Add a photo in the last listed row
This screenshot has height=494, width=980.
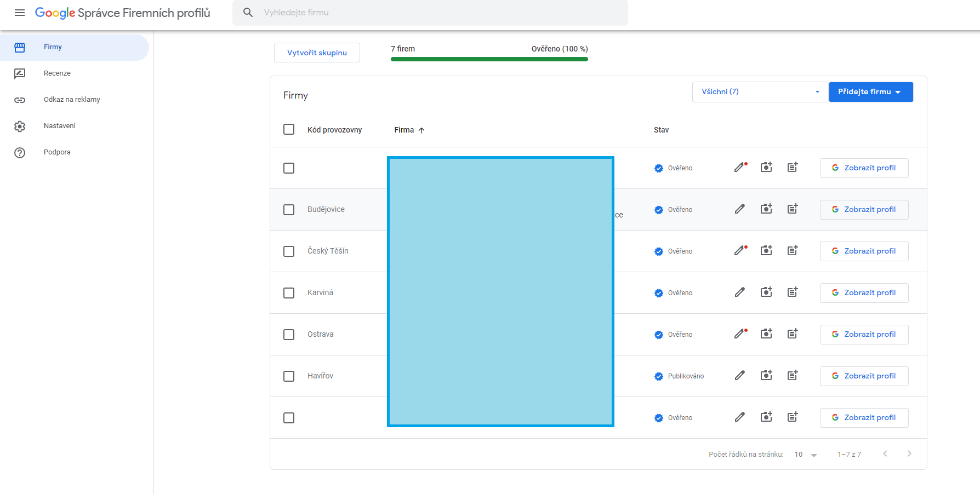coord(766,417)
